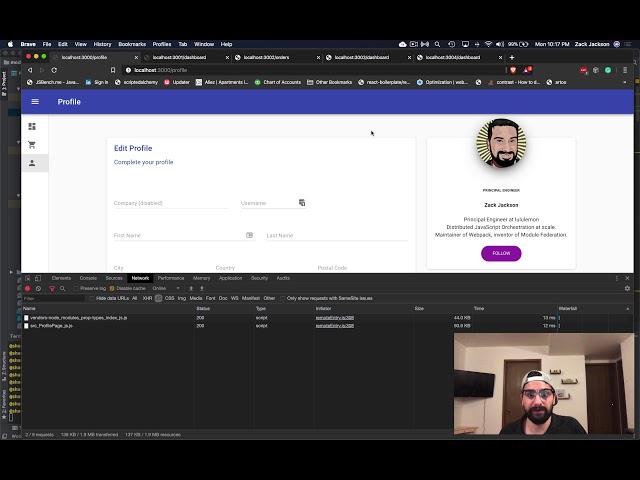Click the DevTools filter funnel icon
This screenshot has width=640, height=480.
52,288
